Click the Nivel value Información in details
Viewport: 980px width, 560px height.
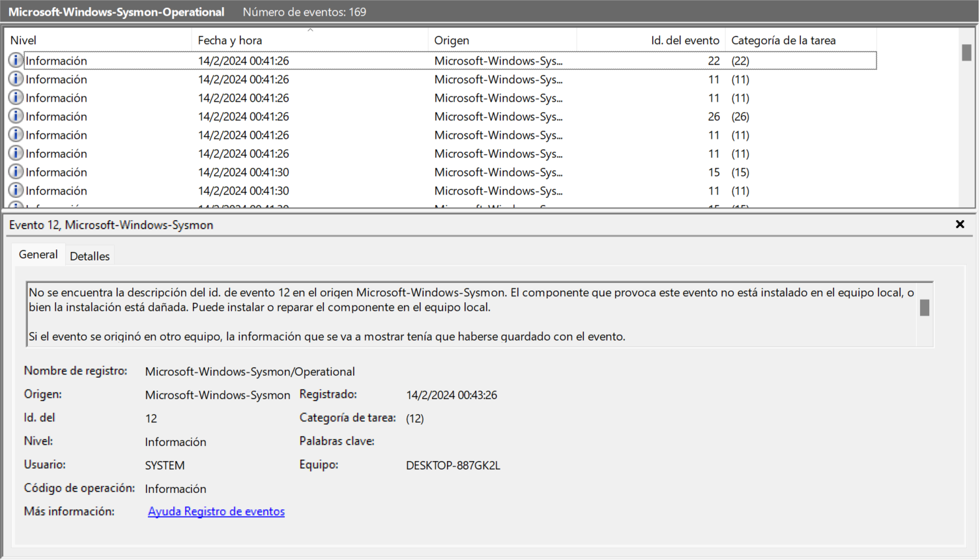pos(175,442)
